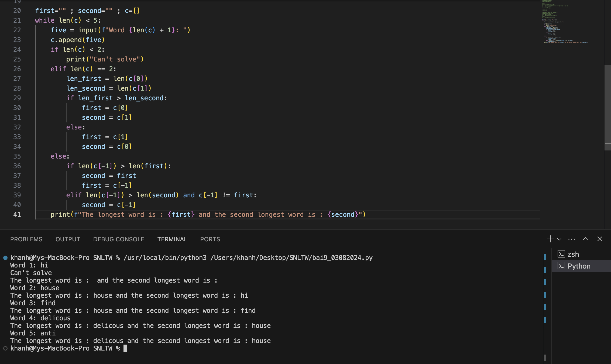This screenshot has height=364, width=611.
Task: Click the 'elif len(c) == 2:' line
Action: [x=83, y=69]
